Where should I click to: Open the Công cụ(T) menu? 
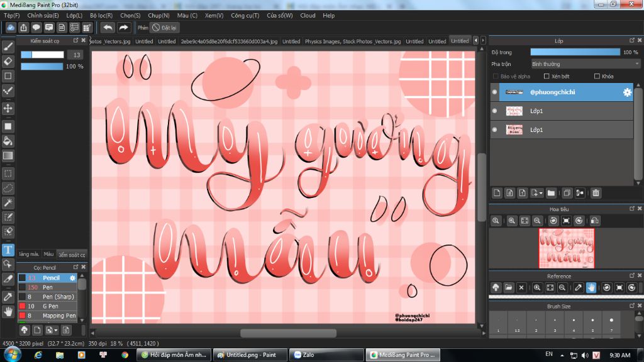click(245, 16)
